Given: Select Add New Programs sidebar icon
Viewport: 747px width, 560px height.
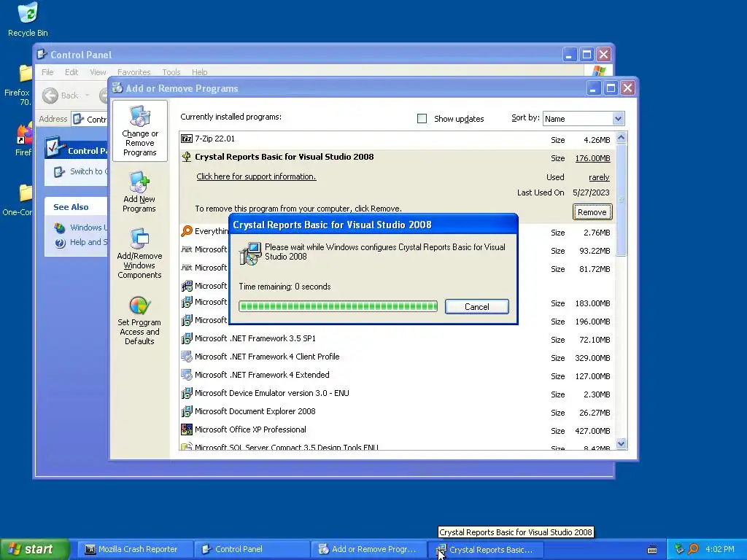Looking at the screenshot, I should tap(139, 192).
